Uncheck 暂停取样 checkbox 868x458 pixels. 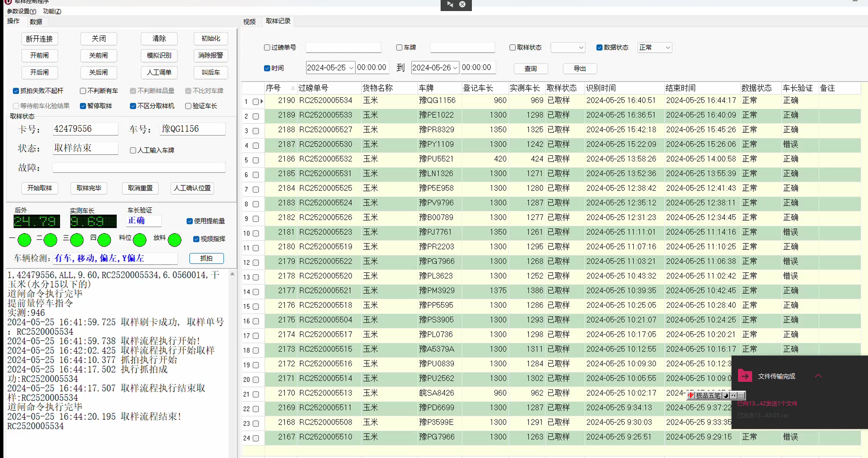coord(83,106)
